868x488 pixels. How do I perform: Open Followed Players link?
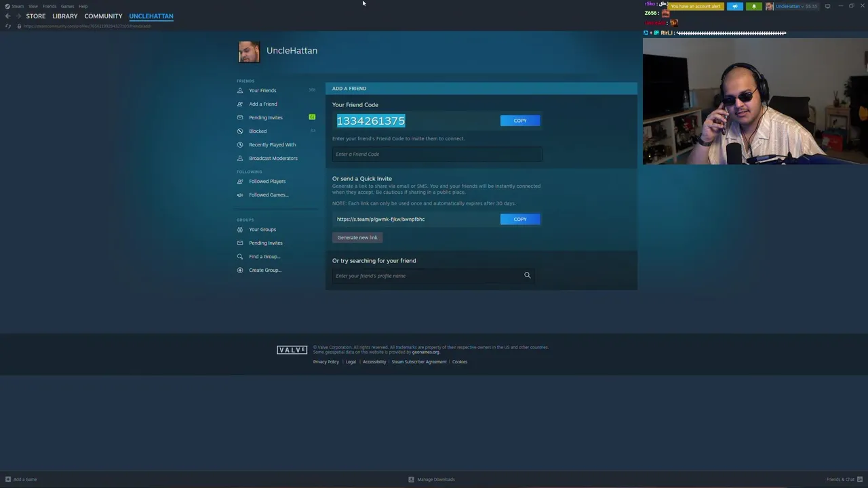[267, 181]
